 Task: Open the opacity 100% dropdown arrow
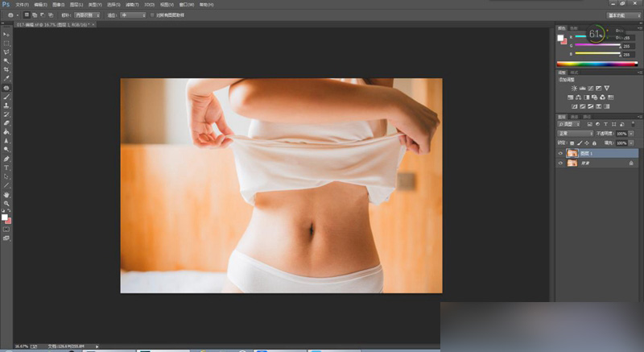631,134
